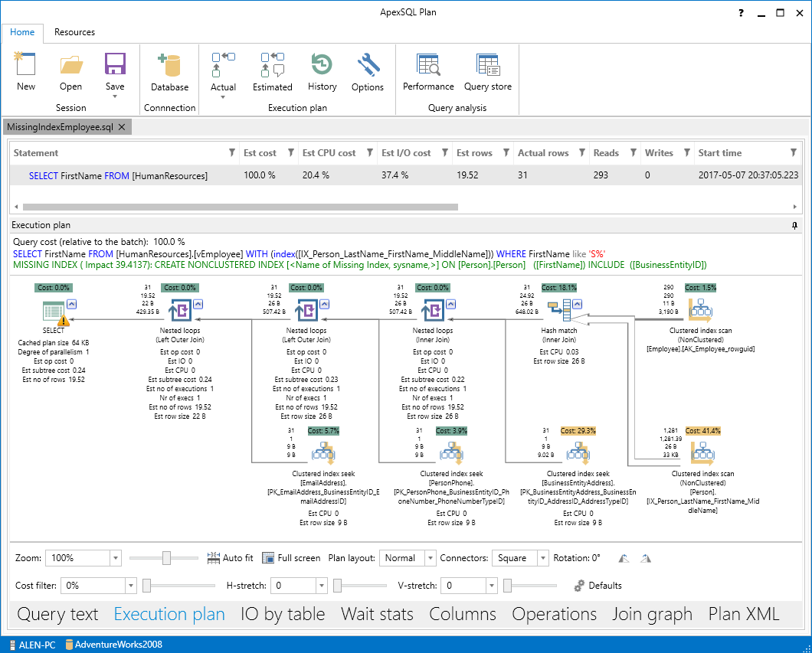Open the Plan layout dropdown

point(430,558)
